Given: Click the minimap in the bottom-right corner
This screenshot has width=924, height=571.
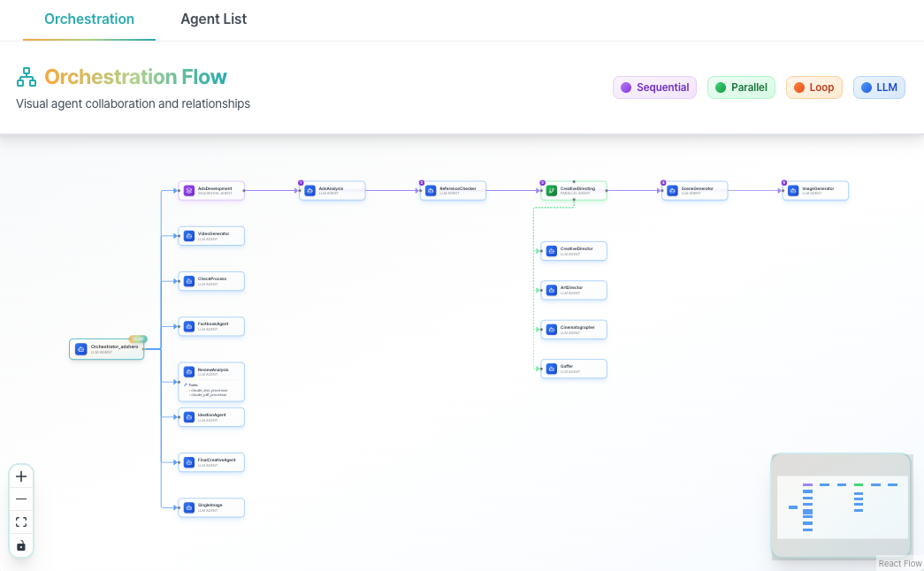Looking at the screenshot, I should click(840, 506).
